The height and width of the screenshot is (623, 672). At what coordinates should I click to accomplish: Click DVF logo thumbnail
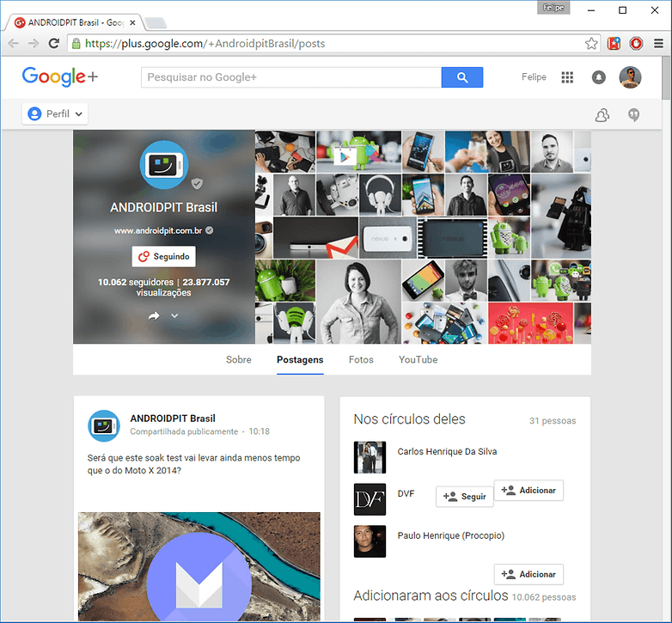point(370,499)
